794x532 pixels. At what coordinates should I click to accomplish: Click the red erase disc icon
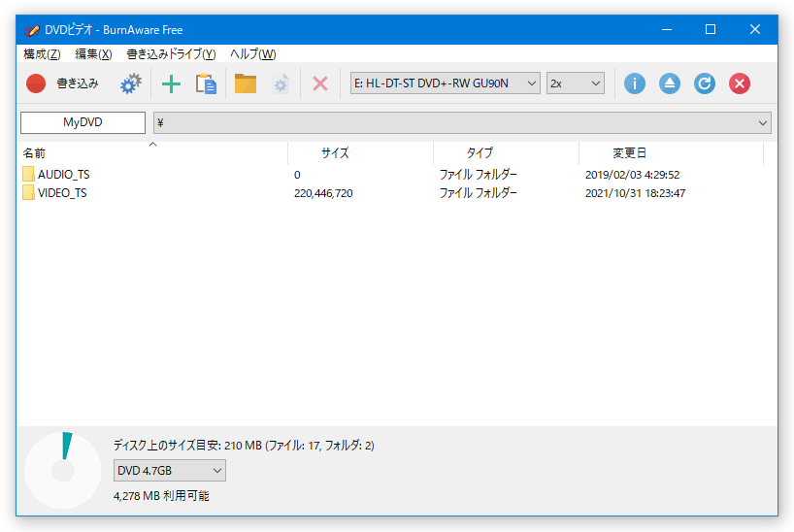pyautogui.click(x=740, y=83)
